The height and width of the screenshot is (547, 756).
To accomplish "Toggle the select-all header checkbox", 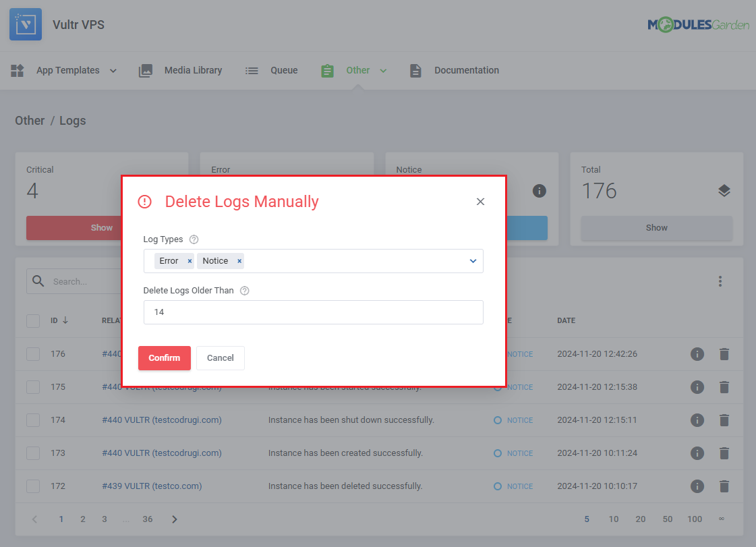I will click(33, 321).
